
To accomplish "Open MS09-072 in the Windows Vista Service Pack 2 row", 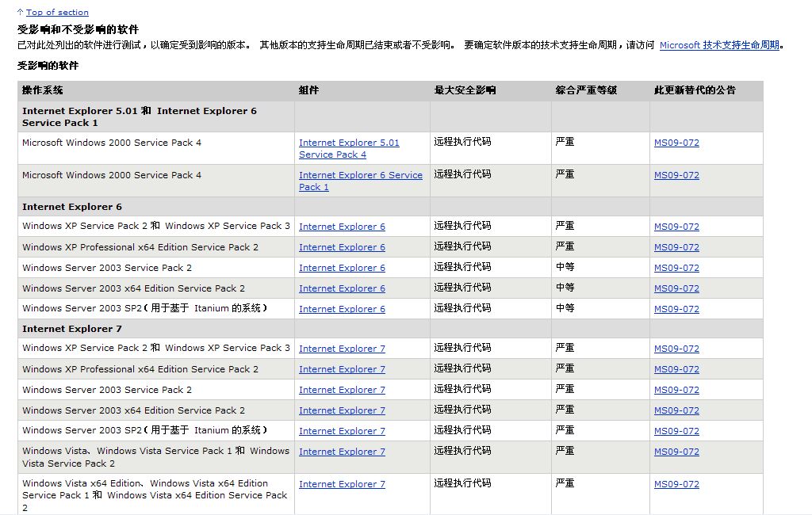I will 676,452.
